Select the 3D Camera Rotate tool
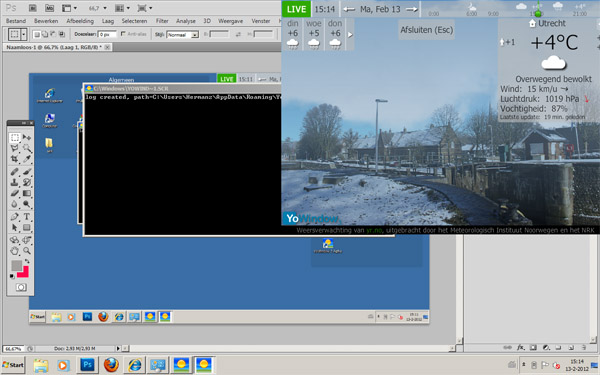Viewport: 600px width, 375px height. click(27, 240)
